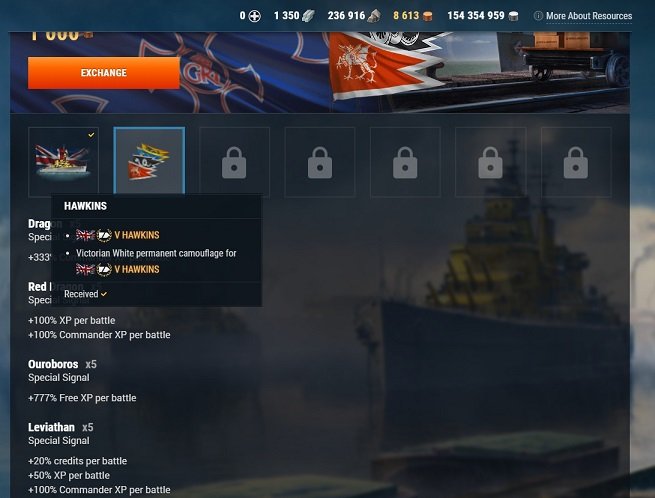655x498 pixels.
Task: Click the last locked reward padlock
Action: coord(576,163)
